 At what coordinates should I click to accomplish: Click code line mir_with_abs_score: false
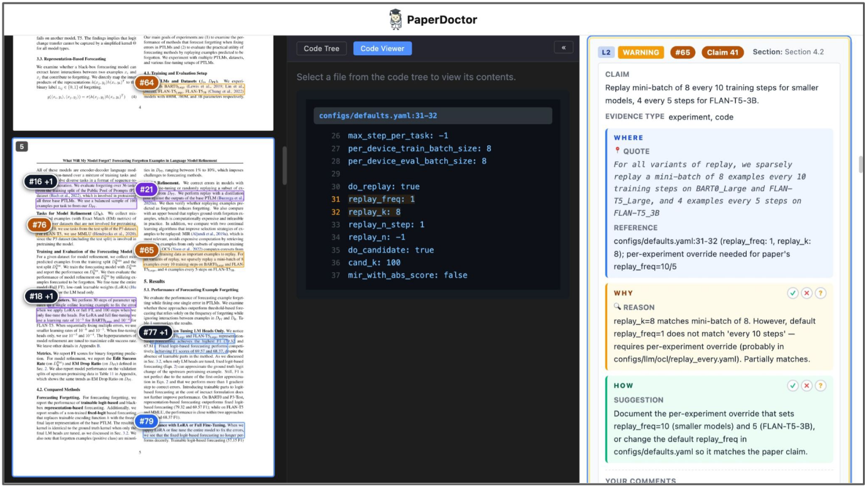click(x=407, y=275)
